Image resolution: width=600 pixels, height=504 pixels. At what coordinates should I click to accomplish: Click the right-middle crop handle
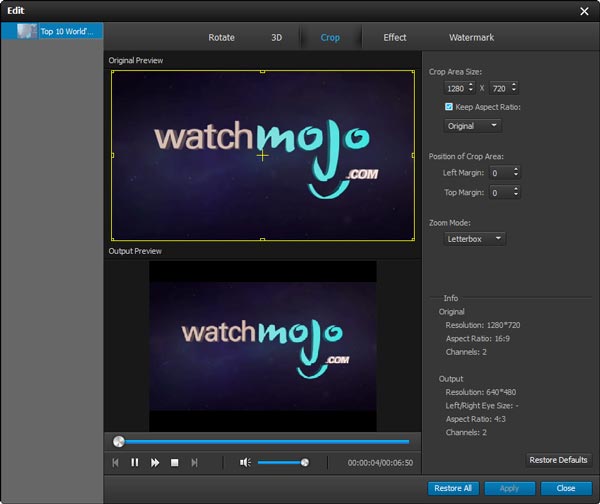(x=413, y=155)
